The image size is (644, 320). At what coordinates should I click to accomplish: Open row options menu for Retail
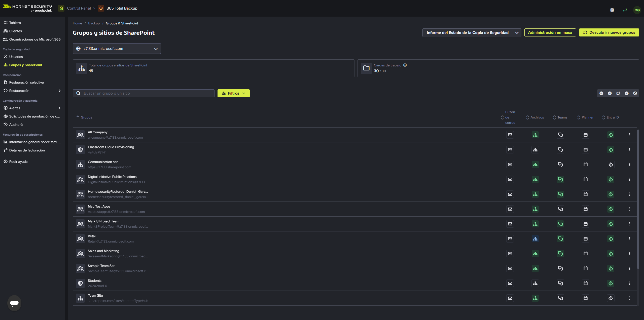[629, 239]
